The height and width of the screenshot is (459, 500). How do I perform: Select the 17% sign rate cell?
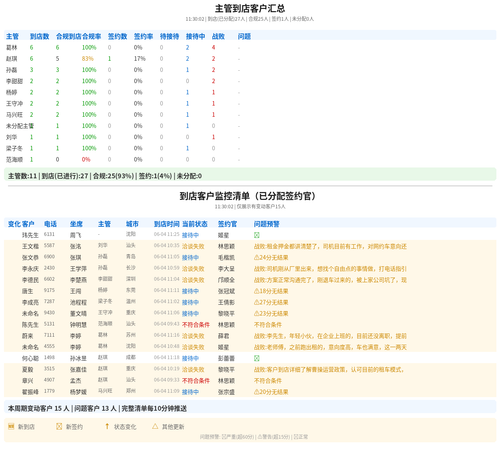[140, 59]
